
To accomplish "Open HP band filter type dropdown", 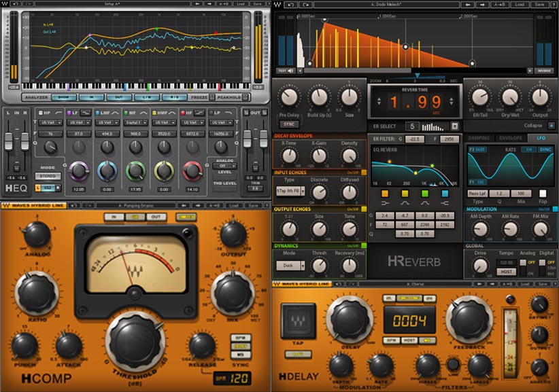I will [x=50, y=122].
